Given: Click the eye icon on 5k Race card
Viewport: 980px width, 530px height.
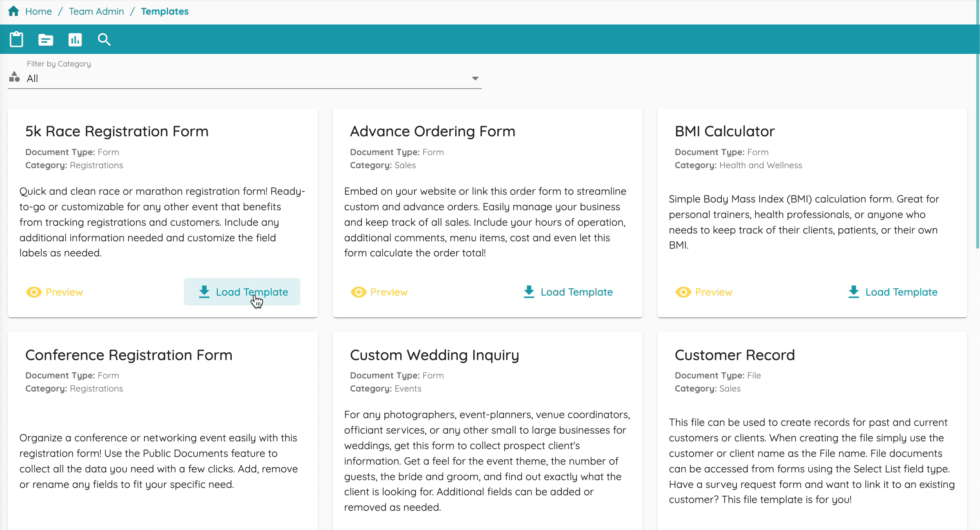Looking at the screenshot, I should click(34, 292).
